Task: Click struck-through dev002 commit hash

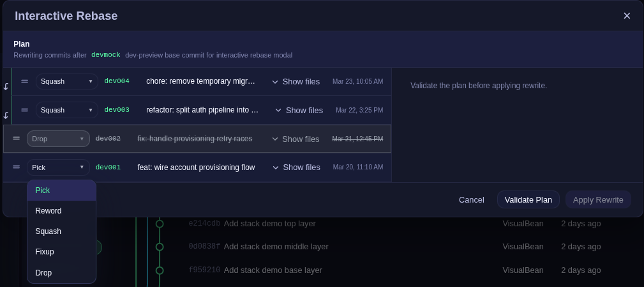Action: click(x=108, y=139)
